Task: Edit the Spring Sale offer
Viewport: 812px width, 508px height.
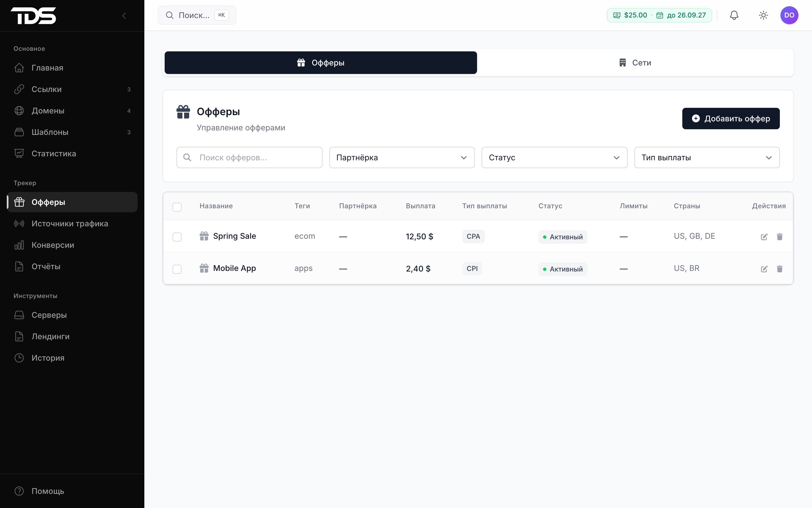Action: (x=764, y=237)
